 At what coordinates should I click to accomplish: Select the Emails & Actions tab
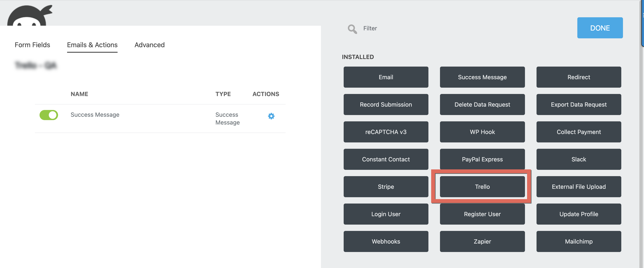pos(92,45)
